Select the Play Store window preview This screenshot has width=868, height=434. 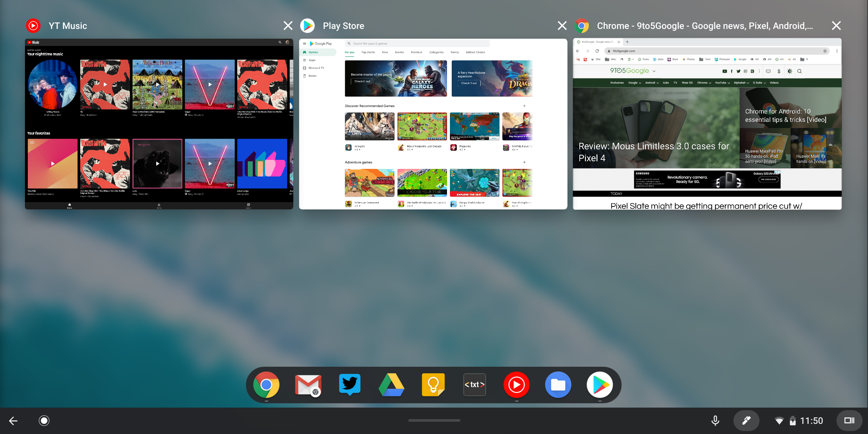[433, 124]
